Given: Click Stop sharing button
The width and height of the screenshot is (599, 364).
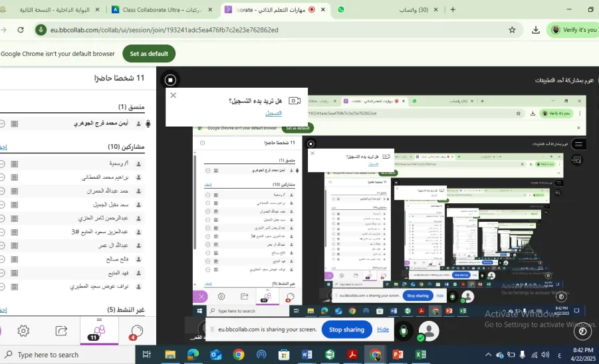Looking at the screenshot, I should 346,329.
